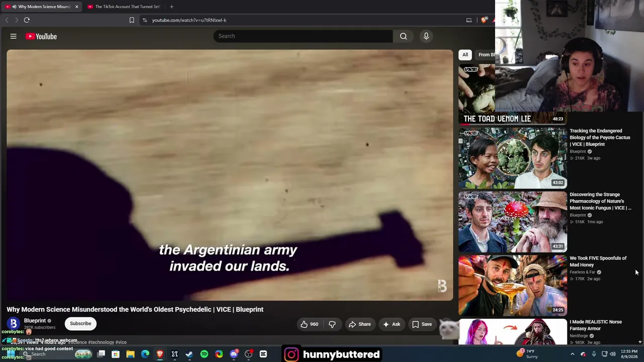Open the microphone tray icon

(x=594, y=354)
